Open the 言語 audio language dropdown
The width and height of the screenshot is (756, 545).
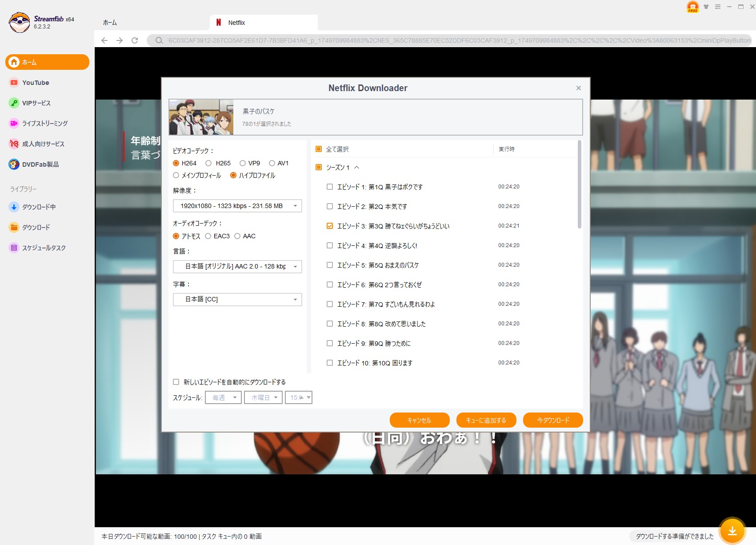click(237, 266)
